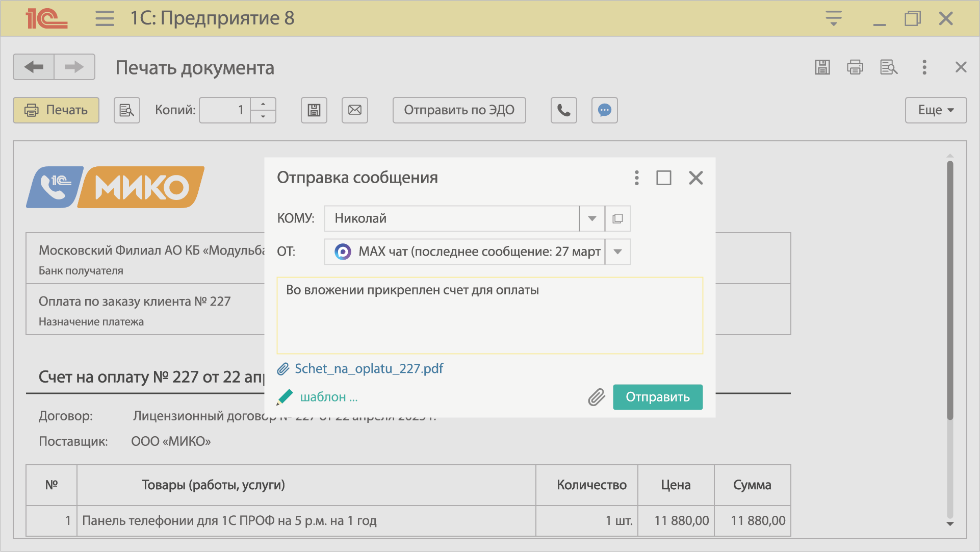
Task: Expand the КОМУ recipient dropdown
Action: [x=592, y=218]
